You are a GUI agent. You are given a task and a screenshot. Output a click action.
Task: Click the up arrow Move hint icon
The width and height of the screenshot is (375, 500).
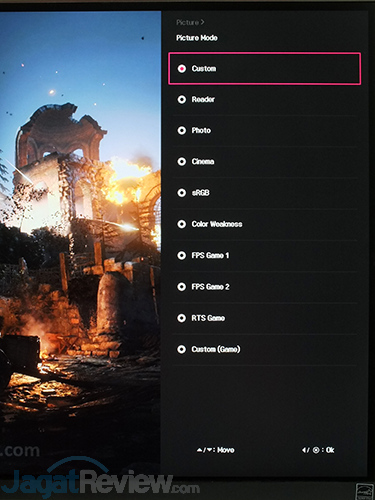pos(199,450)
